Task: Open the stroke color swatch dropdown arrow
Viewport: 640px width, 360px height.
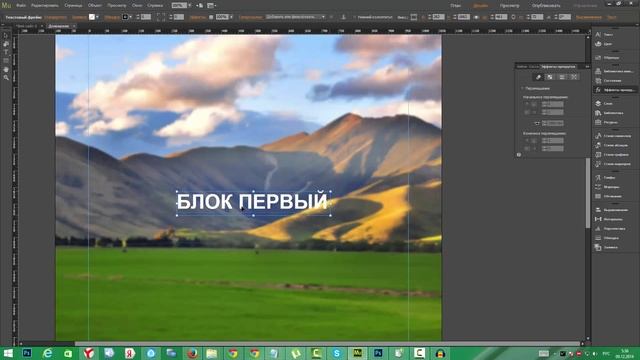Action: pyautogui.click(x=131, y=17)
